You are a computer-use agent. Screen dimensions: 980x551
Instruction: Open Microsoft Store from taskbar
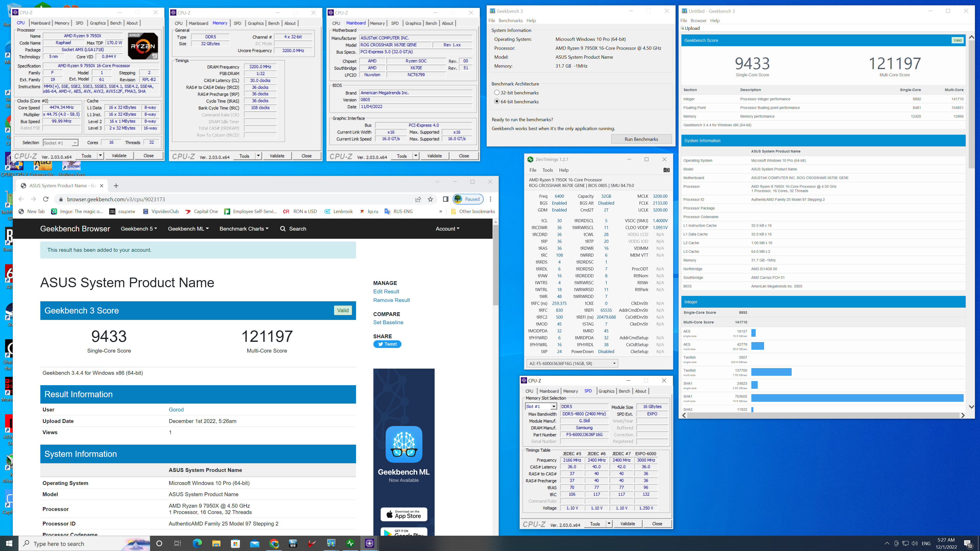tap(236, 543)
